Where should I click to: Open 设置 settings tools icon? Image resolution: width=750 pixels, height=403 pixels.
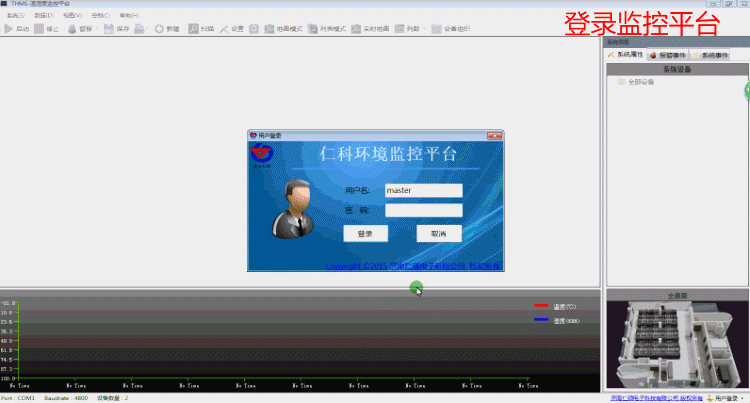point(224,29)
